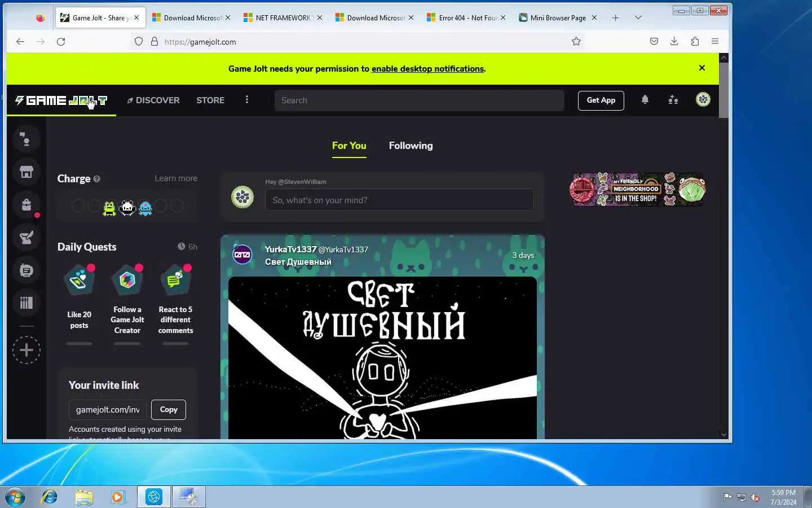The width and height of the screenshot is (812, 508).
Task: Focus the Search field
Action: pos(419,100)
